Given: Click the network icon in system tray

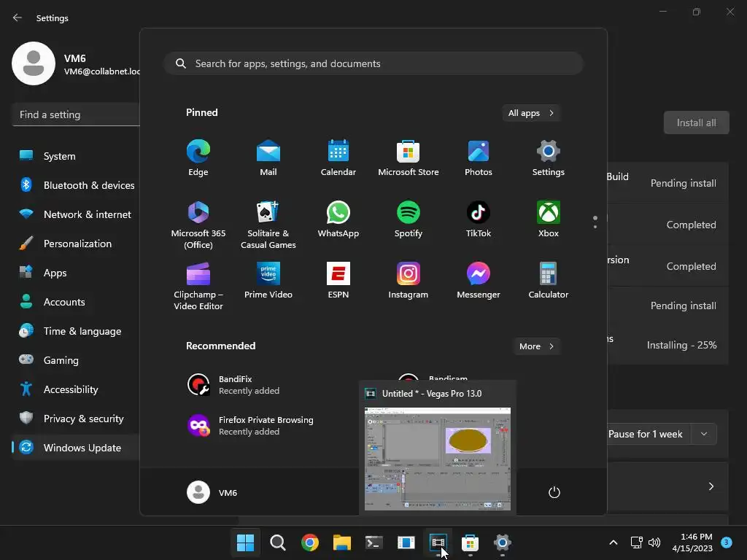Looking at the screenshot, I should (x=636, y=542).
